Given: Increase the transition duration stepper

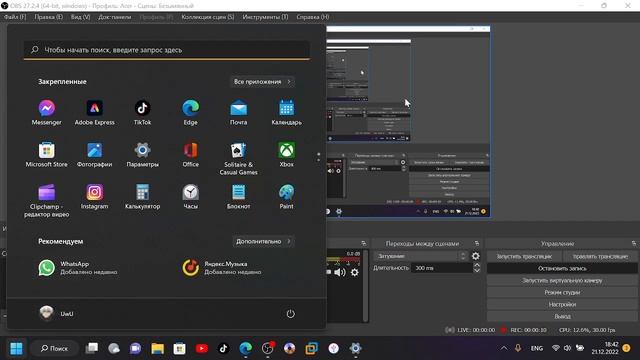Looking at the screenshot, I should [x=477, y=265].
